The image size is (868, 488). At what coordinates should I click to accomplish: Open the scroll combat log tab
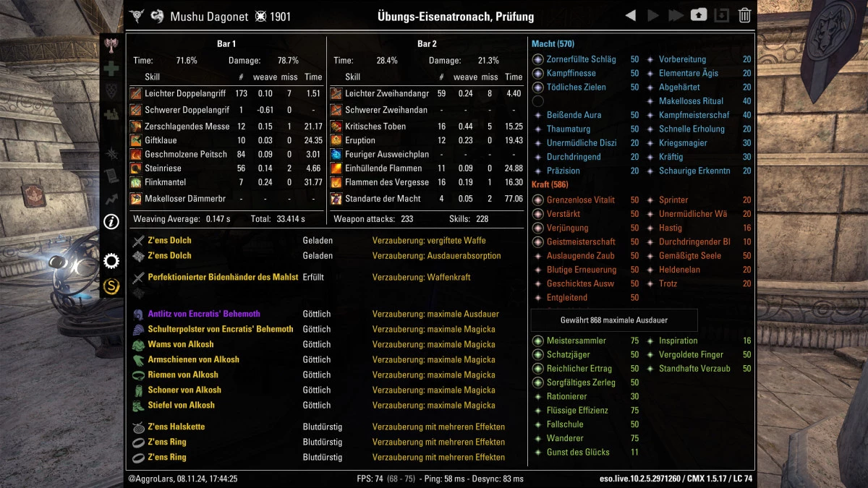click(111, 176)
